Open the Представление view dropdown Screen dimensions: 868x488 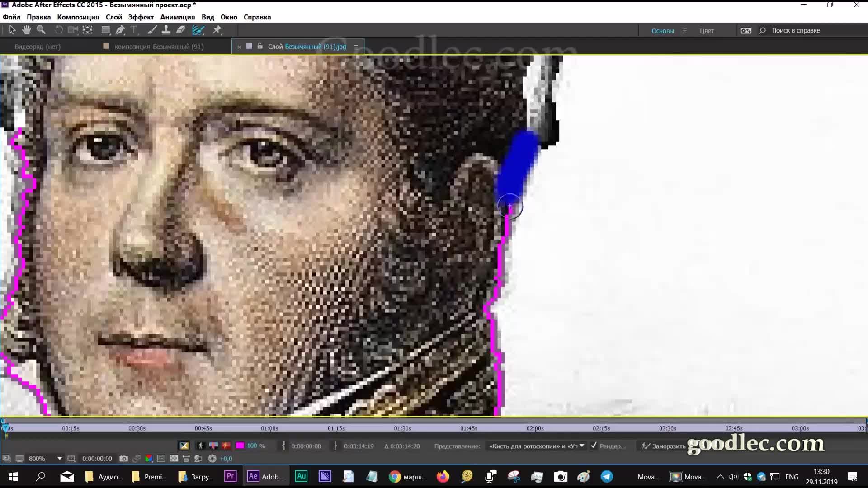coord(536,446)
